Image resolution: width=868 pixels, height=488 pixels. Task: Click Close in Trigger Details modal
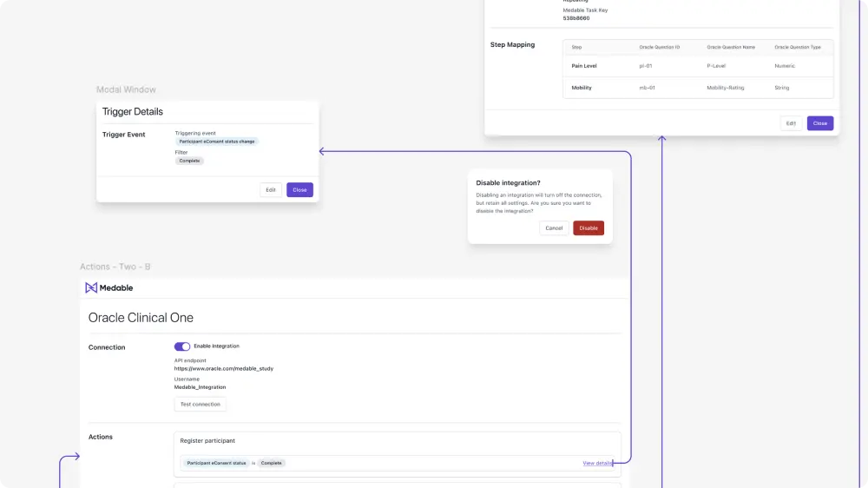pos(299,190)
